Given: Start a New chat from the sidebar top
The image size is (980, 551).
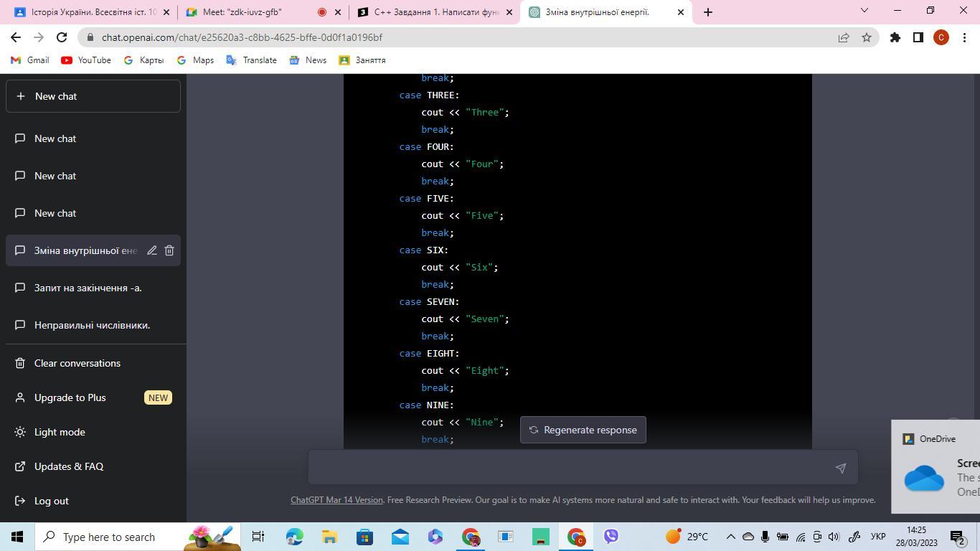Looking at the screenshot, I should pos(93,96).
